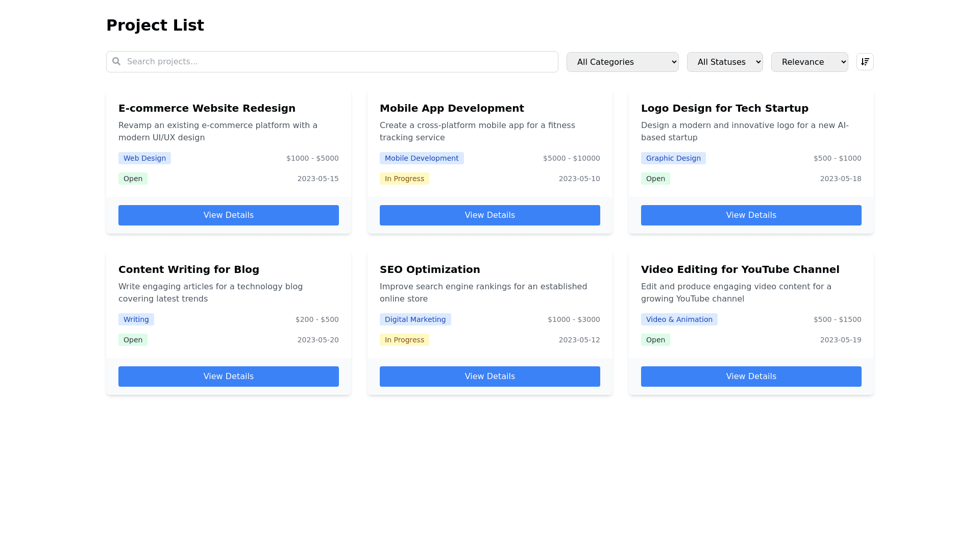View details for Content Writing for Blog
The width and height of the screenshot is (980, 551).
point(228,377)
